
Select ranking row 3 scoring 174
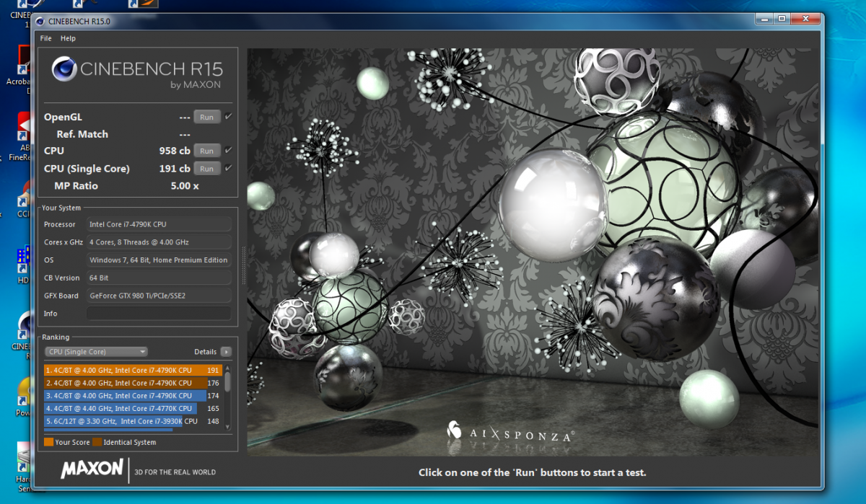(133, 396)
